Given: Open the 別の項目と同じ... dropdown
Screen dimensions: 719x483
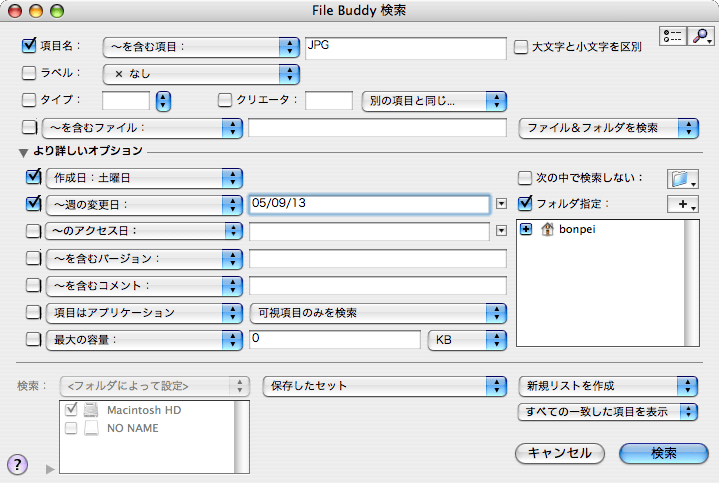Looking at the screenshot, I should (x=434, y=101).
